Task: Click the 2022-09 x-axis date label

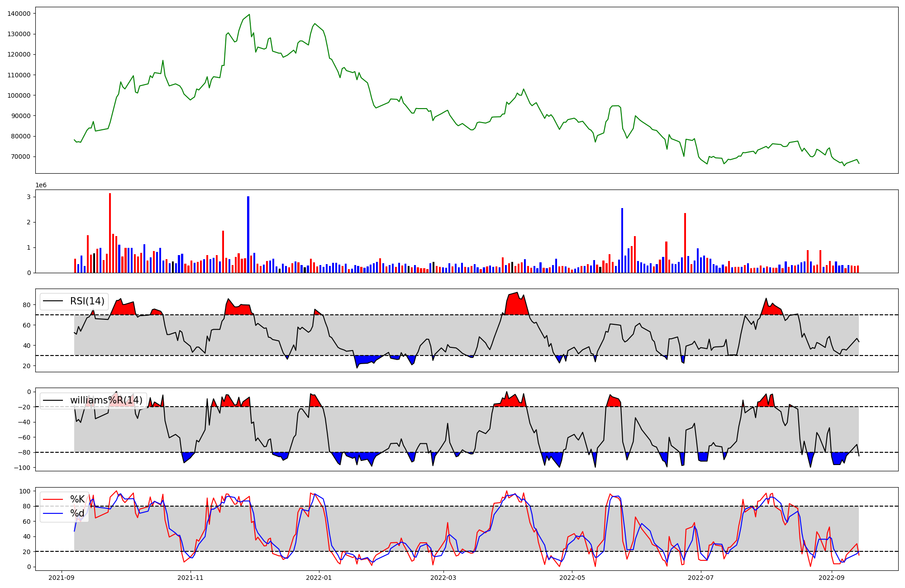Action: pyautogui.click(x=832, y=578)
